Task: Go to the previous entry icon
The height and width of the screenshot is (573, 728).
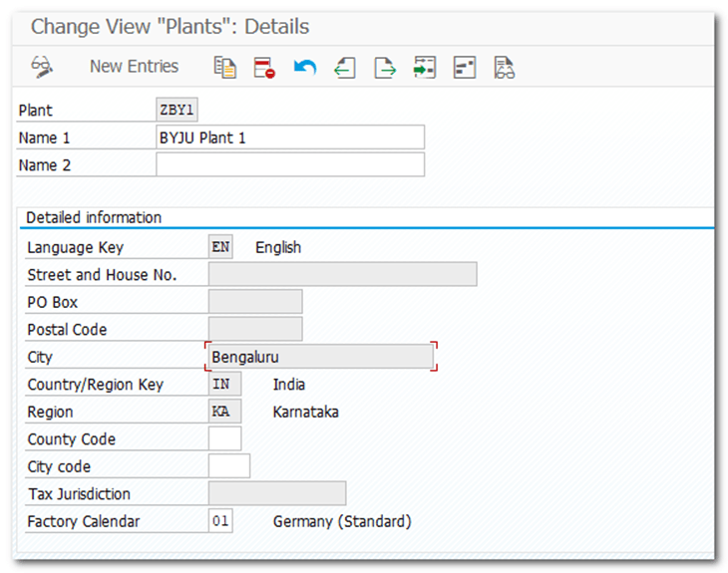Action: 345,68
